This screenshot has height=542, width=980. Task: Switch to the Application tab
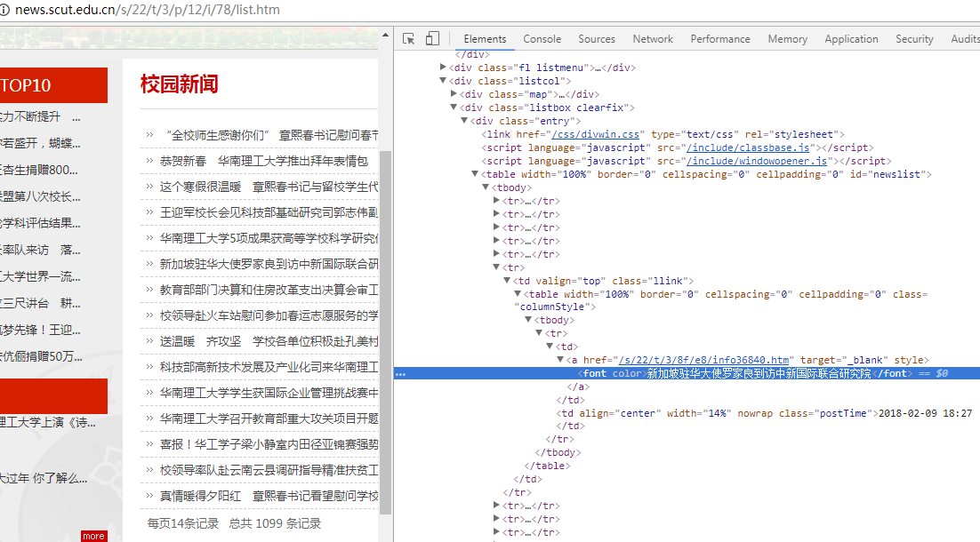(x=851, y=39)
